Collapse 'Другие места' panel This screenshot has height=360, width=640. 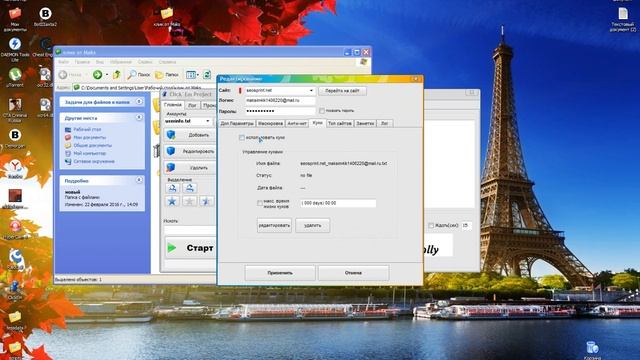coord(139,118)
